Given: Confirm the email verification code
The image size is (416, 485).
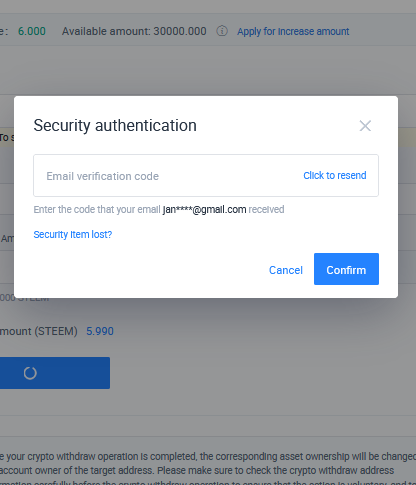Looking at the screenshot, I should tap(346, 269).
